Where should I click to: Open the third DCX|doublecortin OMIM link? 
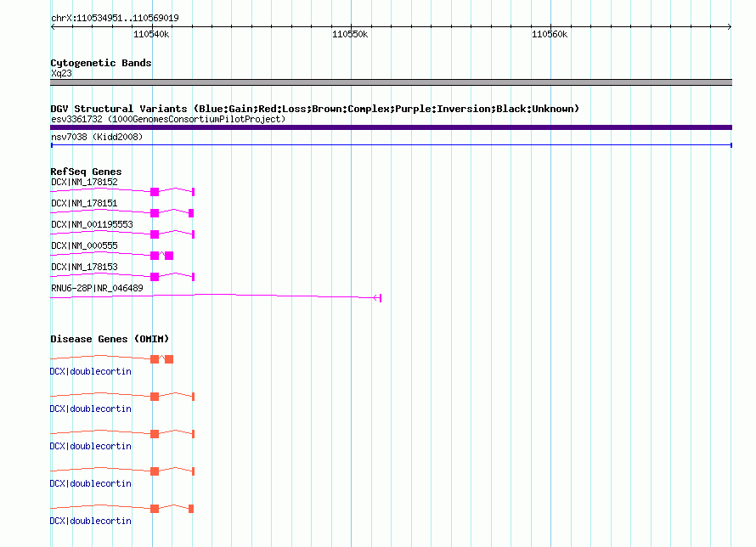(x=91, y=446)
